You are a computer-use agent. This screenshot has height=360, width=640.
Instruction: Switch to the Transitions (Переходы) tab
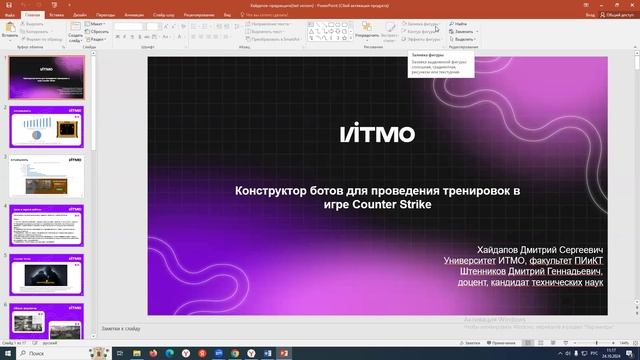(x=105, y=15)
